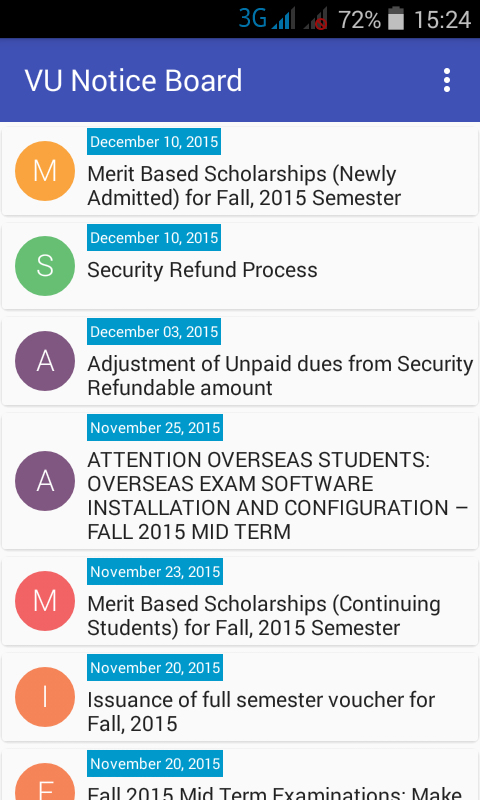480x800 pixels.
Task: Open ATTENTION OVERSEAS STUDENTS notice
Action: click(x=240, y=481)
